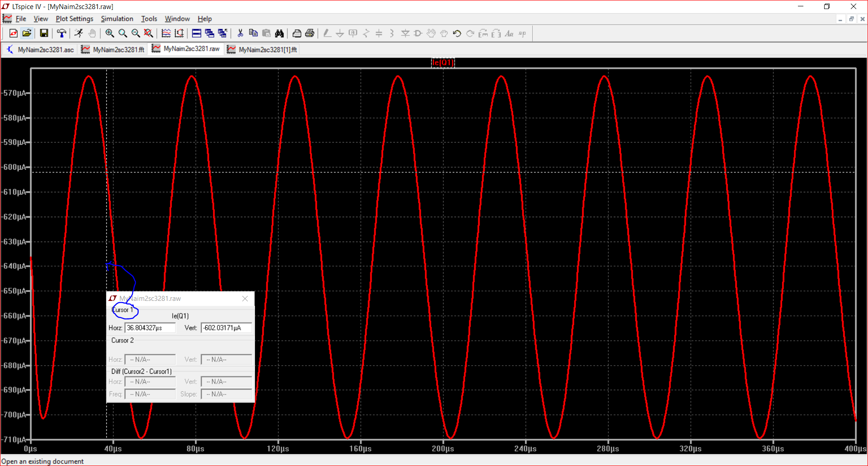Select the Component gate icon
Screen dimensions: 868x466
pos(418,33)
